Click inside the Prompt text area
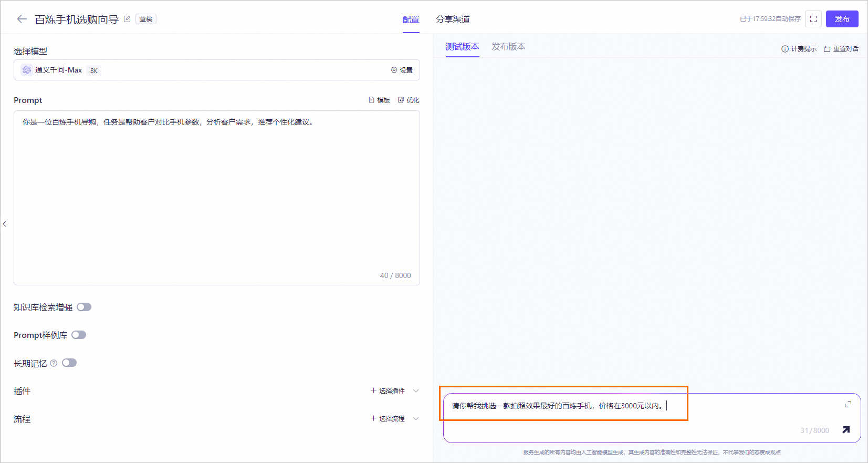 click(217, 198)
